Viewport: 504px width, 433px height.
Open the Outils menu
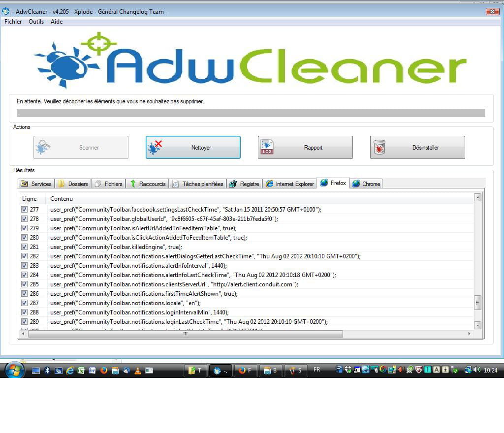[36, 22]
